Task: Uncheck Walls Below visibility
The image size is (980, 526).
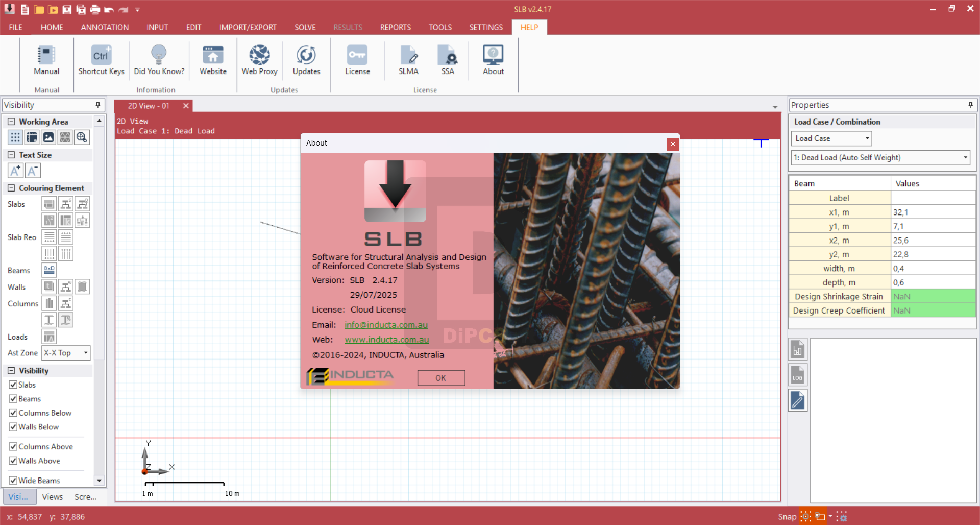Action: 13,427
